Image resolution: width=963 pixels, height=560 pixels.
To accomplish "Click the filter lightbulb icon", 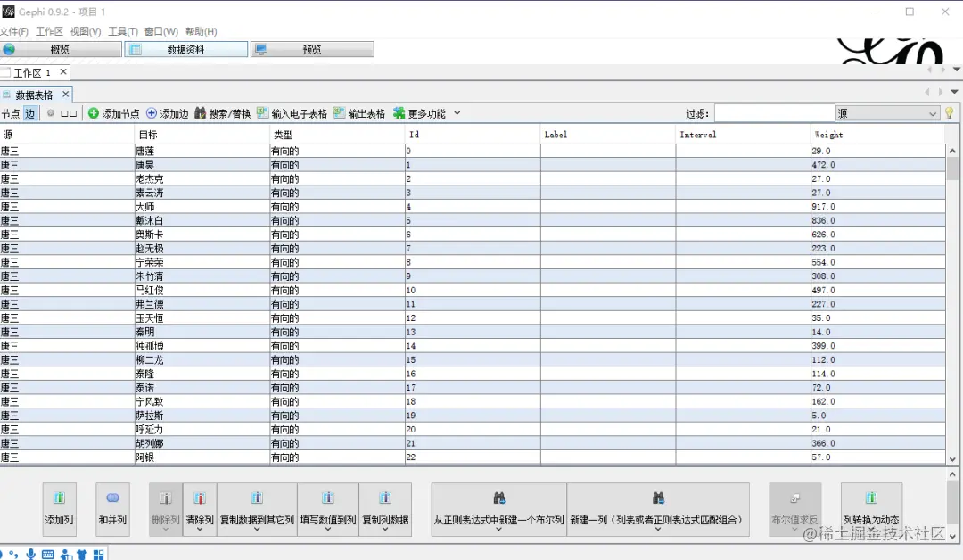I will coord(950,113).
